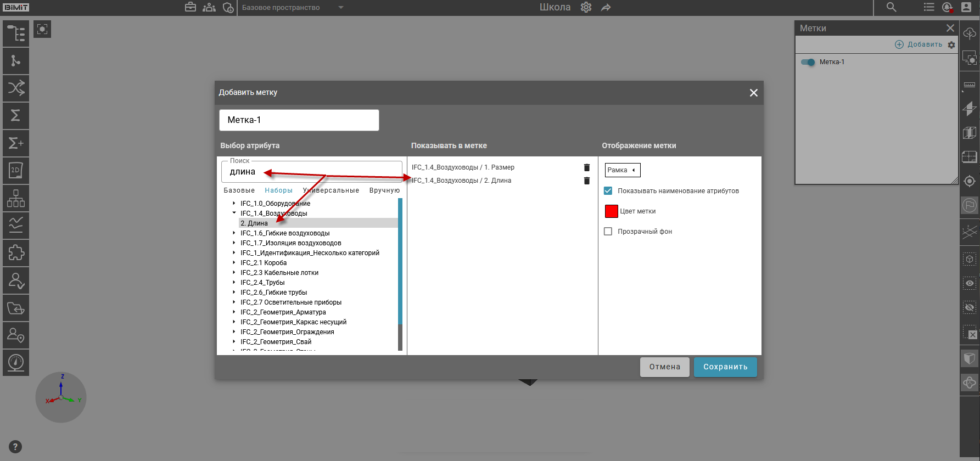Switch to the 'Вручную' tab
The width and height of the screenshot is (980, 461).
[384, 190]
